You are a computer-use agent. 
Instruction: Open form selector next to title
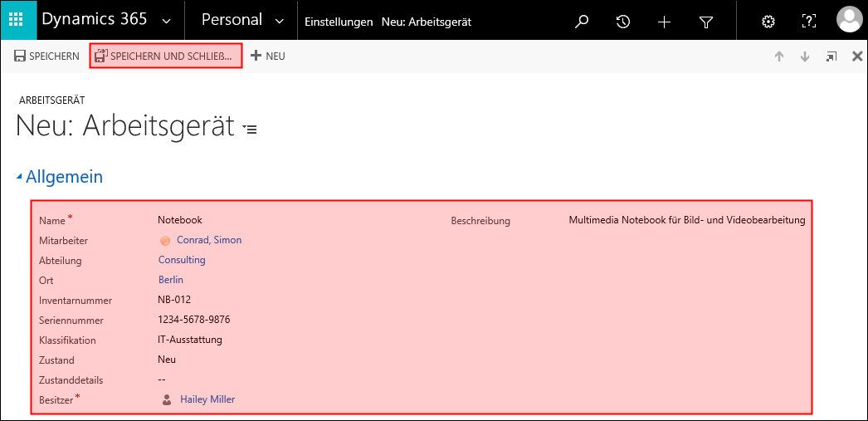tap(251, 129)
